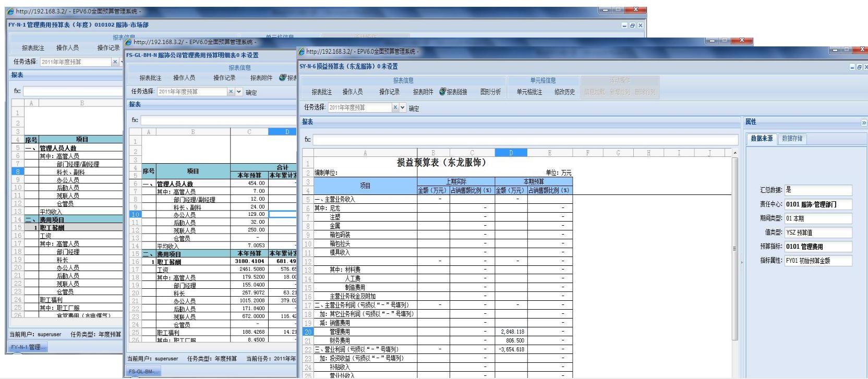
Task: Click the IE logo in the middle window title bar
Action: point(129,42)
